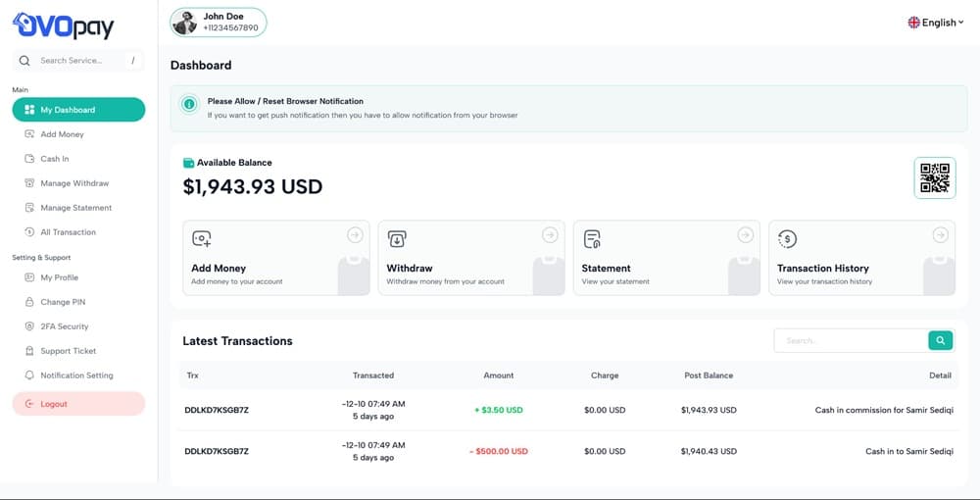Click the Transaction History card arrow icon

tap(941, 235)
